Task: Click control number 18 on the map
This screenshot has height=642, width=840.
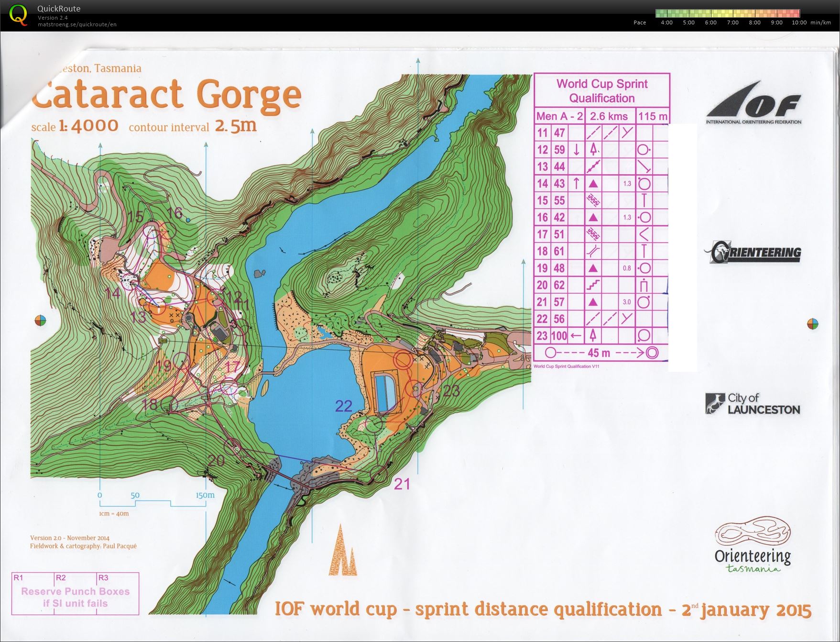Action: pos(150,405)
